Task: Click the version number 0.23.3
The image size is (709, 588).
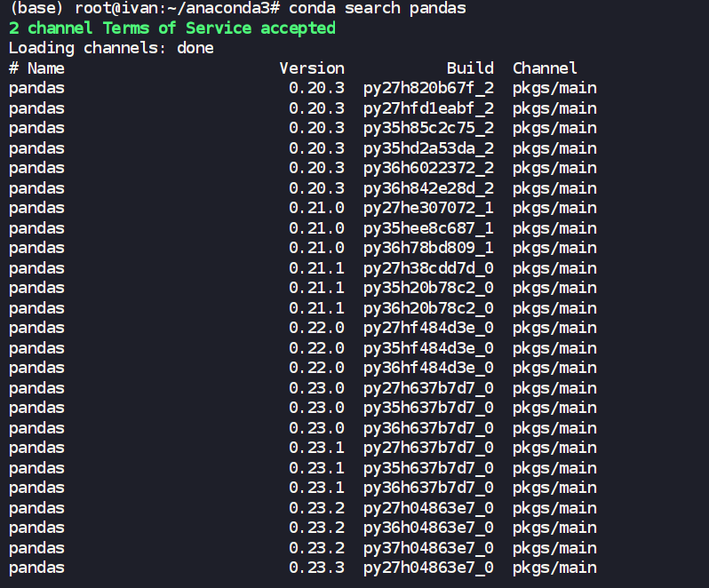Action: (316, 568)
